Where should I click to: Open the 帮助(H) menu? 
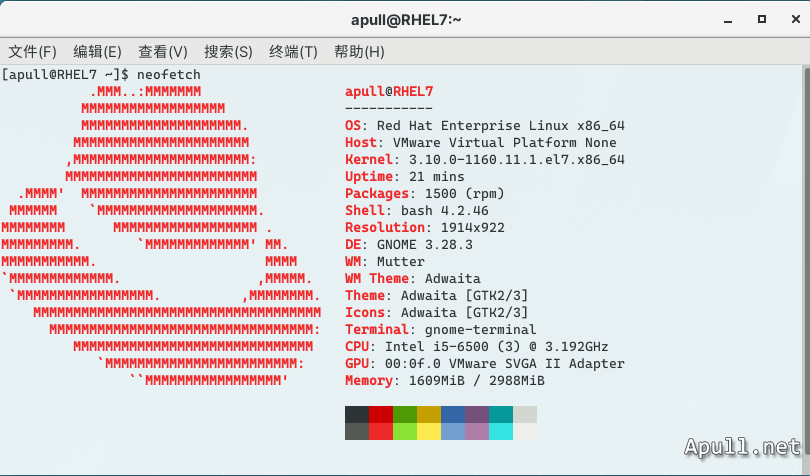pyautogui.click(x=359, y=52)
